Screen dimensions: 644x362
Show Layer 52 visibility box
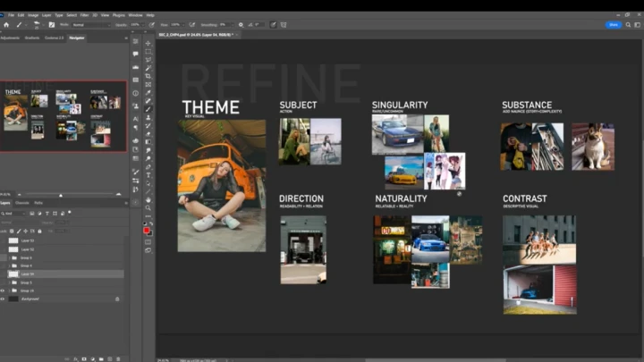point(3,249)
